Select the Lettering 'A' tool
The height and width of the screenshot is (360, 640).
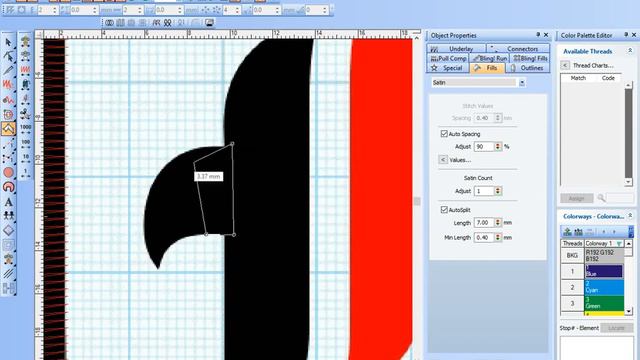pos(8,202)
